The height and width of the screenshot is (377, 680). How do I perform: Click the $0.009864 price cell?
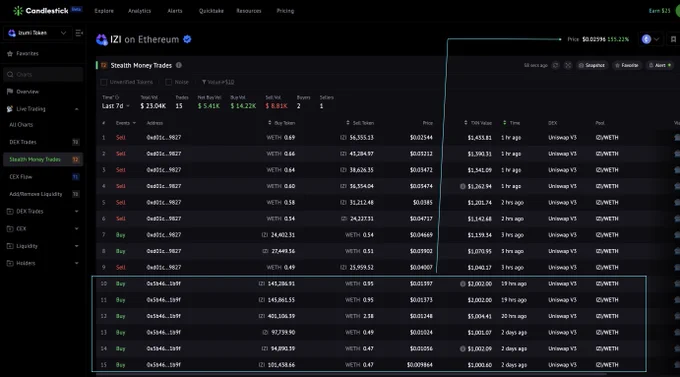pos(419,365)
